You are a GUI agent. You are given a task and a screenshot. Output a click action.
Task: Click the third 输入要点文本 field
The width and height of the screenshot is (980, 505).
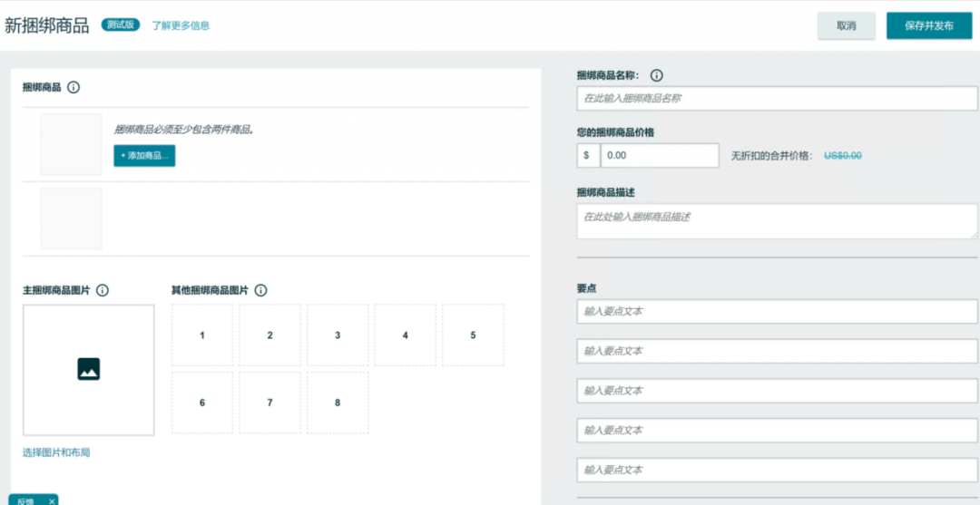pos(777,391)
